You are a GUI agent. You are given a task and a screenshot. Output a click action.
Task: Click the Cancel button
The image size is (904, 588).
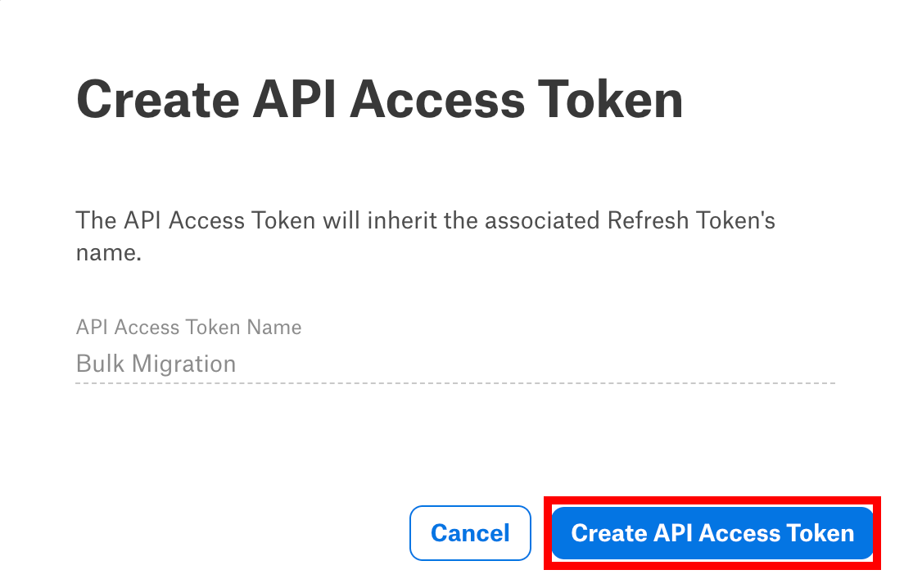[x=470, y=532]
